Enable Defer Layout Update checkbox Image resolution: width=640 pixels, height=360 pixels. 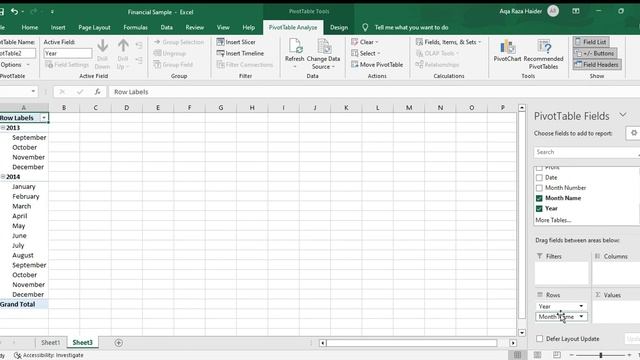pyautogui.click(x=540, y=338)
